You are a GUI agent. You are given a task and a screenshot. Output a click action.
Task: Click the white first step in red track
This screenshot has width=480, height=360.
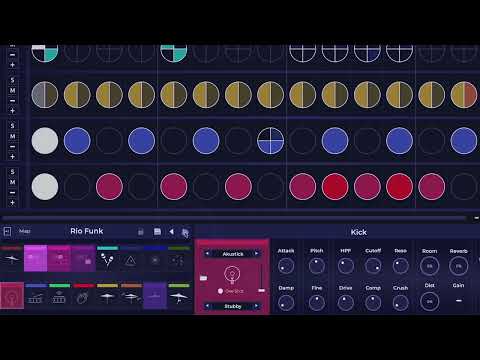[x=45, y=187]
